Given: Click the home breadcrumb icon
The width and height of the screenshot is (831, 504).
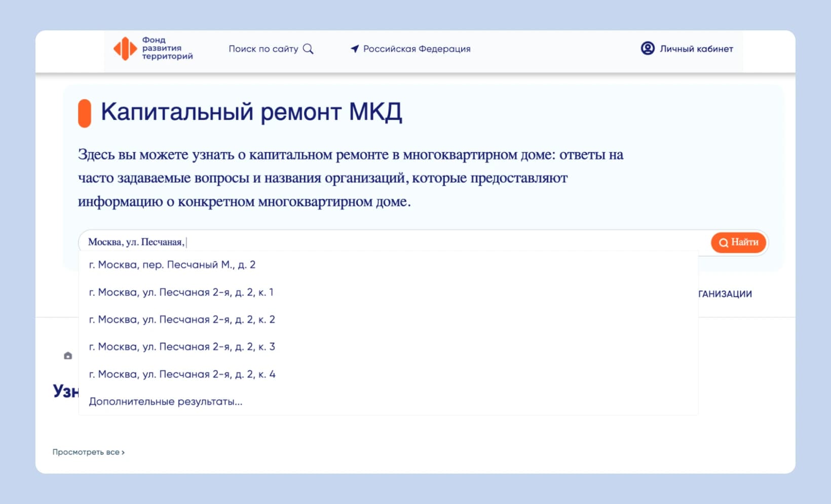Looking at the screenshot, I should 68,356.
